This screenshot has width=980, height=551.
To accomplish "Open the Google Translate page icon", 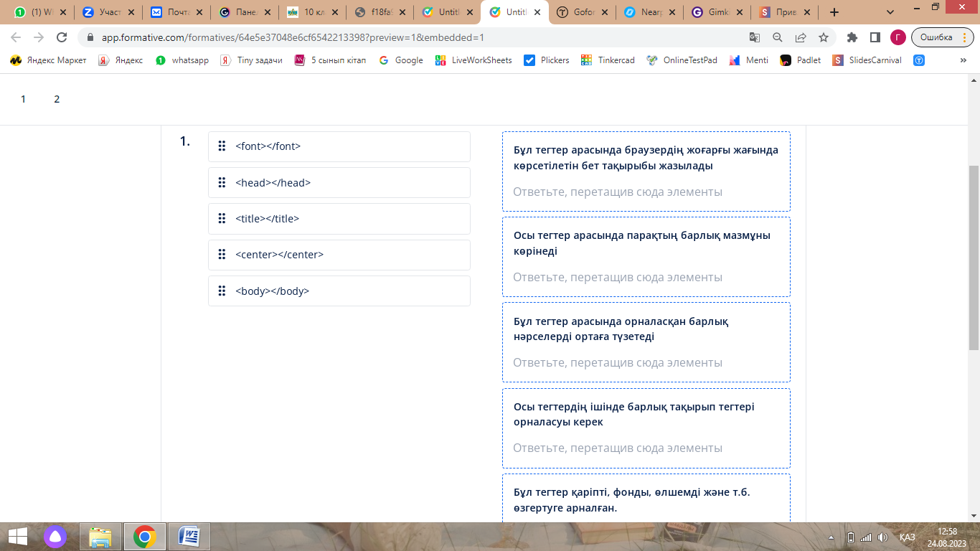I will click(x=755, y=37).
